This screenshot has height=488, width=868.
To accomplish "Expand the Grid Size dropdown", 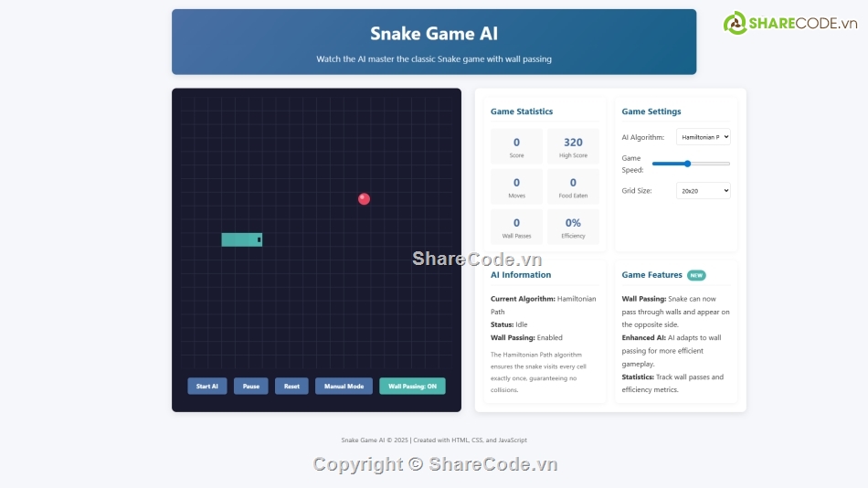I will 703,191.
